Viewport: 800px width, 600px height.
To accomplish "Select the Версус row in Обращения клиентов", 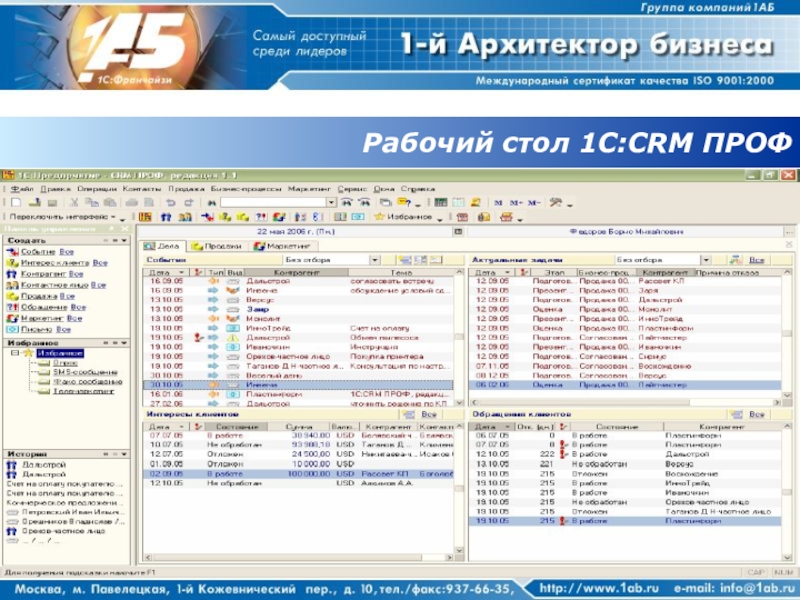I will [625, 464].
